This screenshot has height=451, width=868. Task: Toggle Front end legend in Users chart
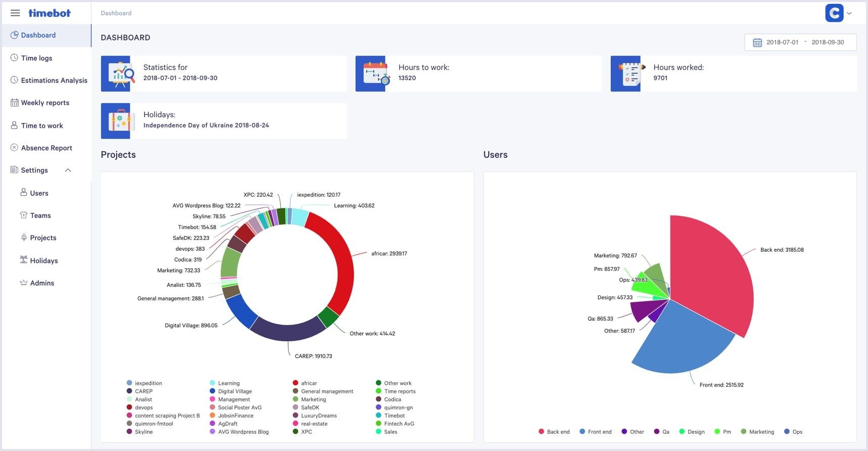[596, 432]
